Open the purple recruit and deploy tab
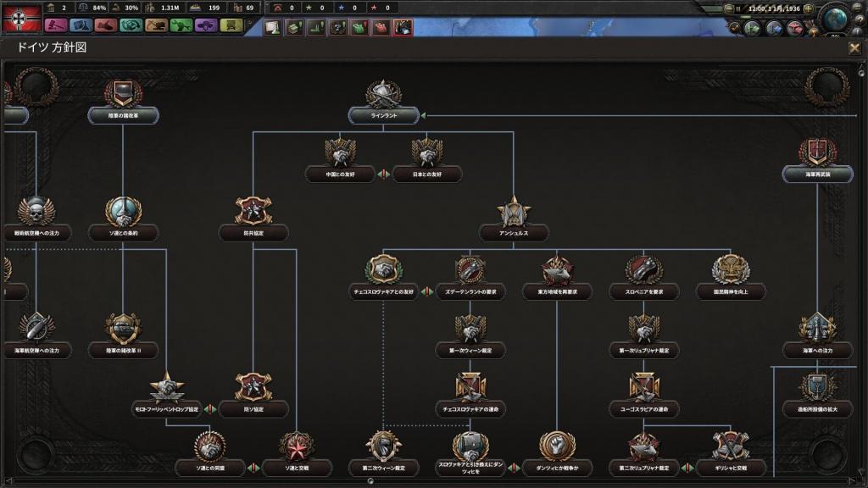Viewport: 868px width, 488px height. click(206, 25)
